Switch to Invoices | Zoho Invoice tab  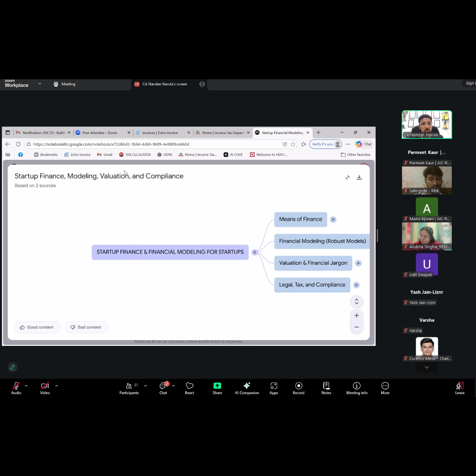pos(160,133)
